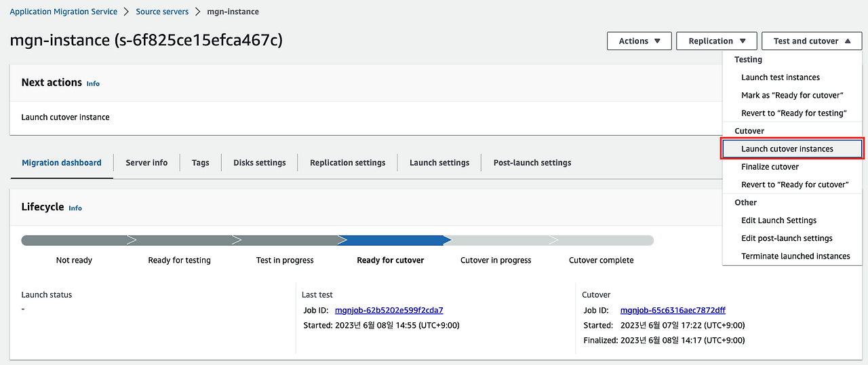Open the Launch settings tab
Viewport: 868px width, 365px height.
(x=439, y=163)
